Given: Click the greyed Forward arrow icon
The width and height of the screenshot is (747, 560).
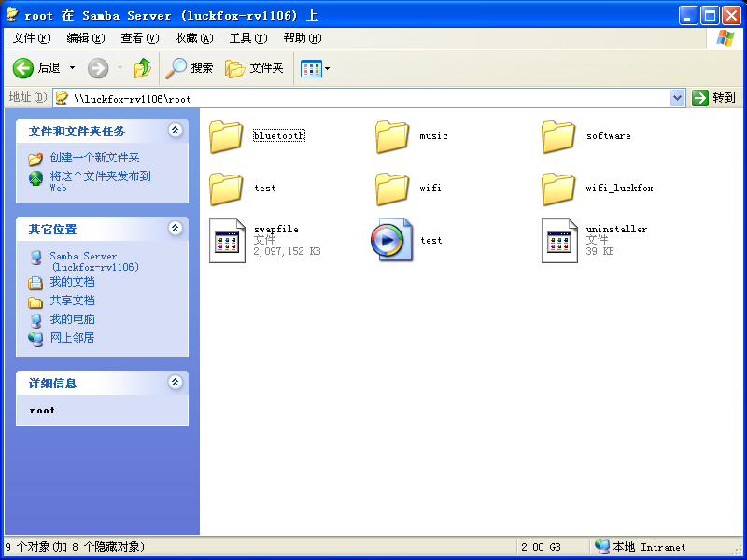Looking at the screenshot, I should tap(98, 68).
